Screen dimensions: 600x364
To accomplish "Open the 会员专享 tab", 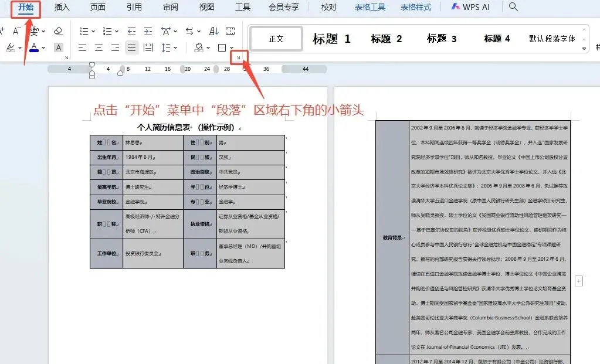I will click(284, 7).
